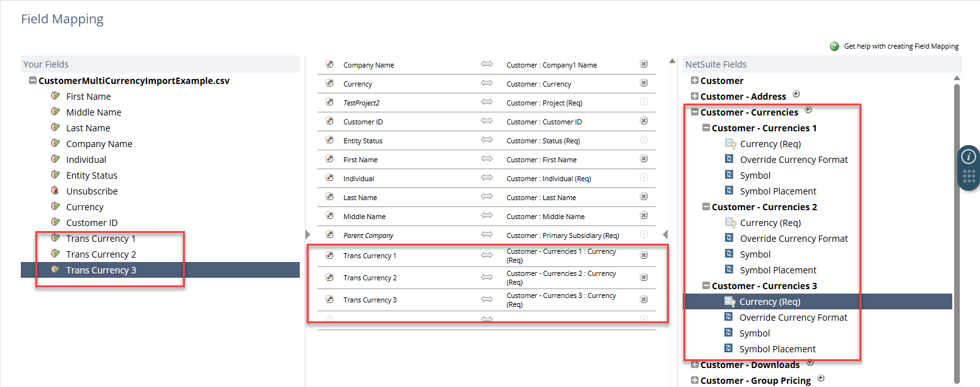The image size is (980, 387).
Task: Click edit pencil icon for Last Name mapping
Action: [329, 197]
